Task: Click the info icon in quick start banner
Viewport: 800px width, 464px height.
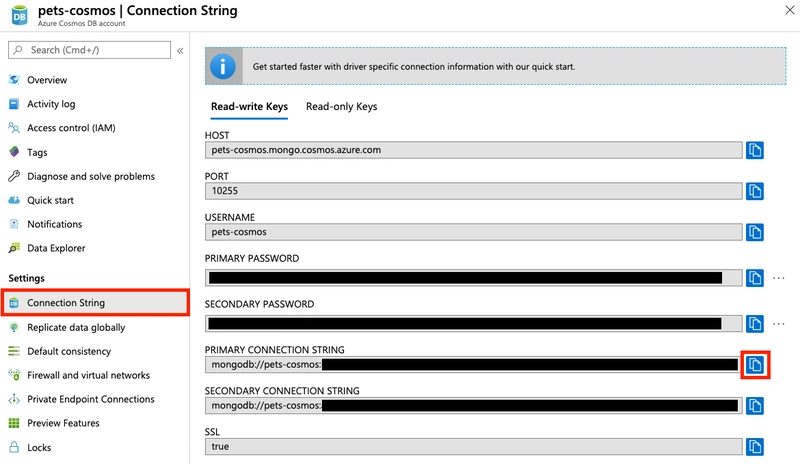Action: pos(223,66)
